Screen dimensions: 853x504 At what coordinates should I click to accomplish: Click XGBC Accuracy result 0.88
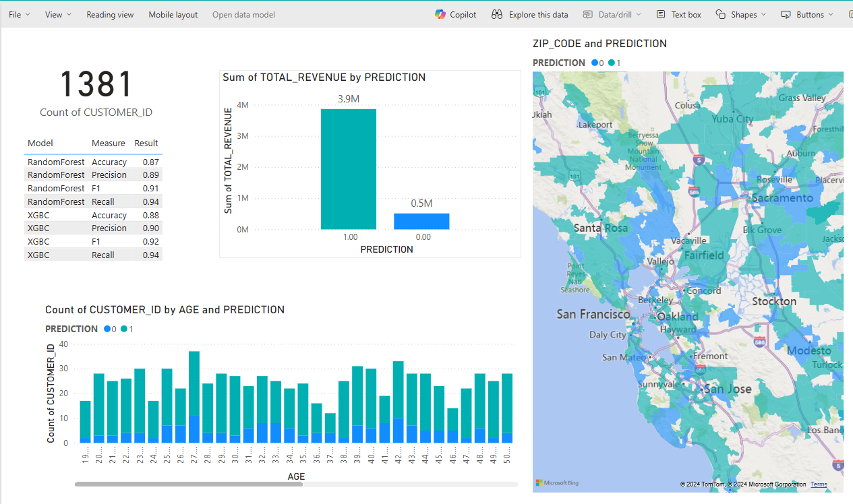click(151, 215)
